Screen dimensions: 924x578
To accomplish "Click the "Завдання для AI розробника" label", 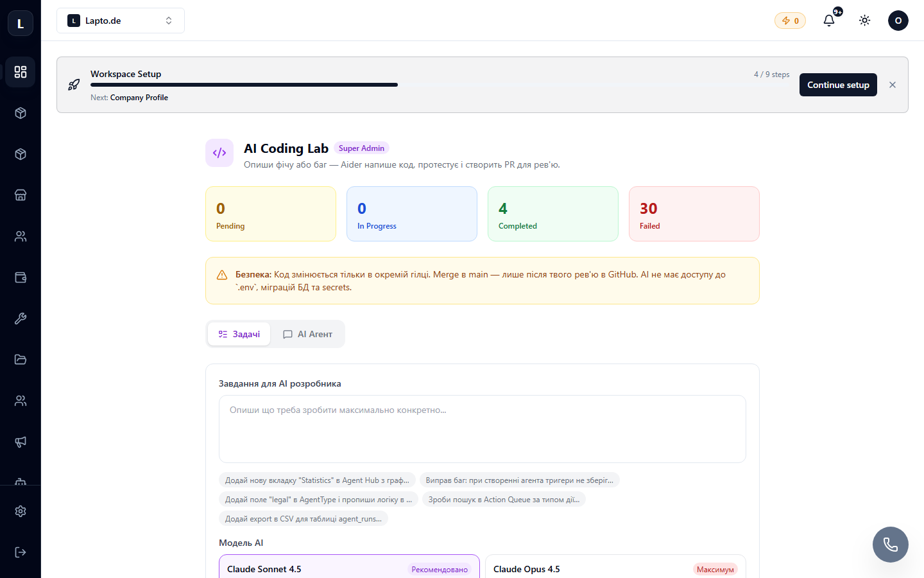I will coord(280,383).
